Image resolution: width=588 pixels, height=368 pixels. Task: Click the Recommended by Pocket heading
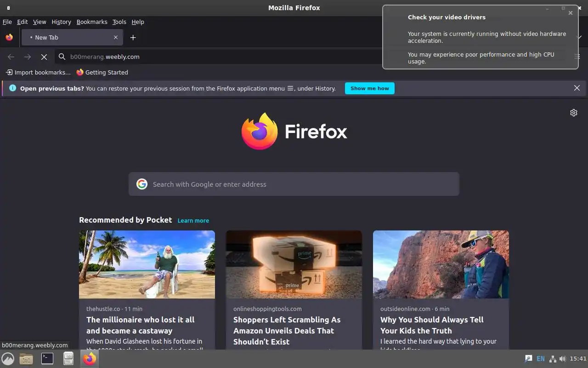125,220
